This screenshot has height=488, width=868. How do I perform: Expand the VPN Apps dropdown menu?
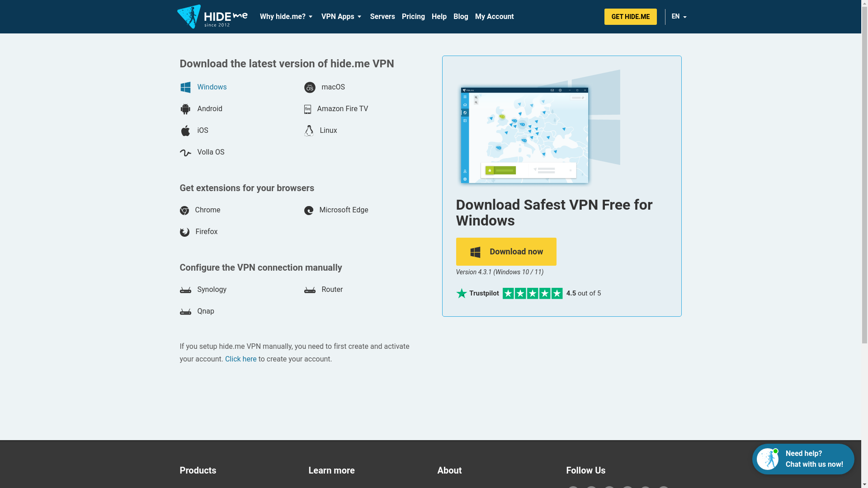[341, 17]
